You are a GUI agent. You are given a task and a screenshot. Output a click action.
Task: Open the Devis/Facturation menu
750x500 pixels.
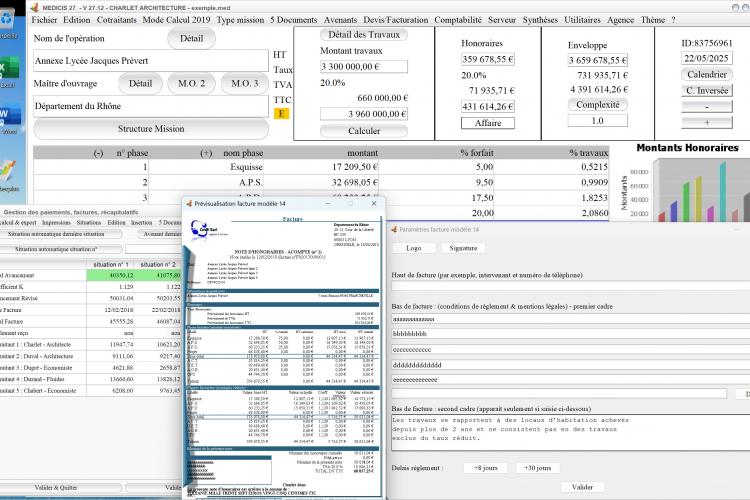point(396,20)
